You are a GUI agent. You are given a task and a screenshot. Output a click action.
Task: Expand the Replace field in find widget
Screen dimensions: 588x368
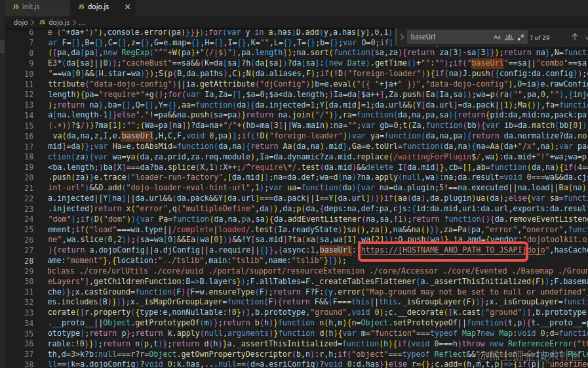point(402,37)
